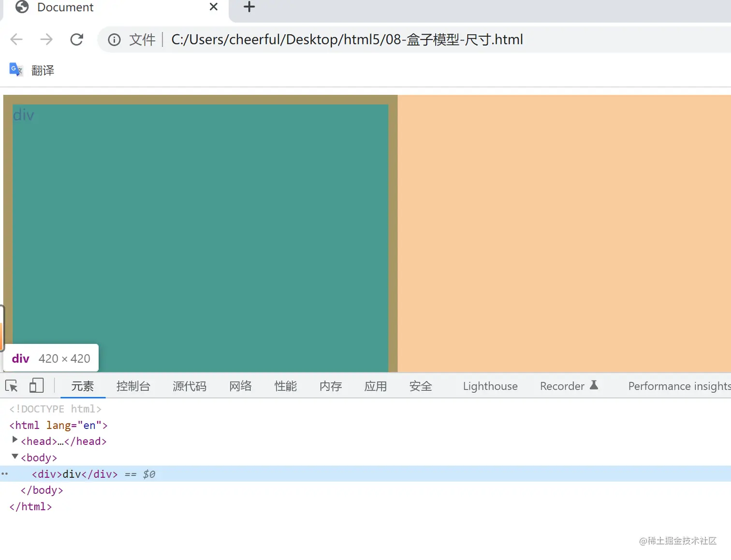Click the 'div' text in the page
731x560 pixels.
click(23, 115)
